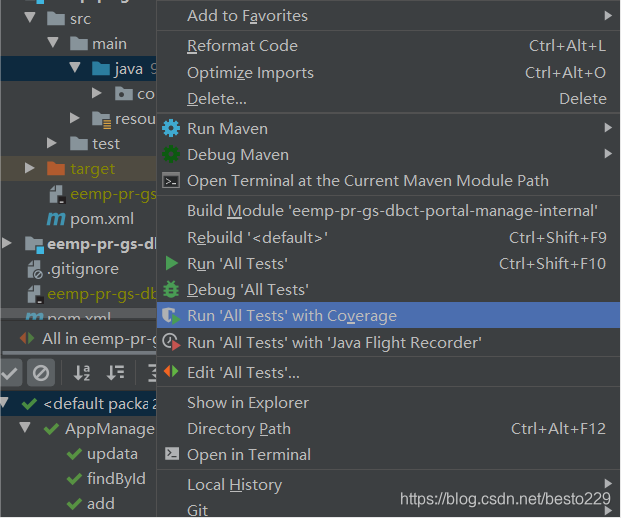Choose Reformat Code

[x=388, y=46]
